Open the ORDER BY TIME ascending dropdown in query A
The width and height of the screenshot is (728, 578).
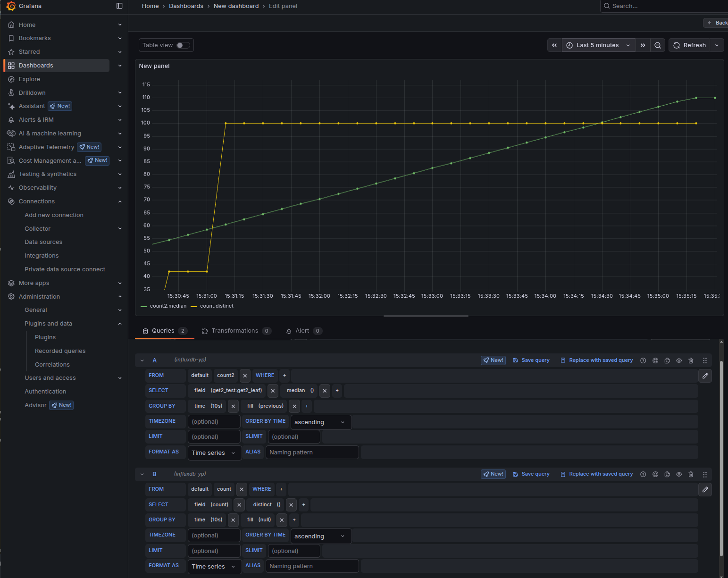click(x=320, y=422)
